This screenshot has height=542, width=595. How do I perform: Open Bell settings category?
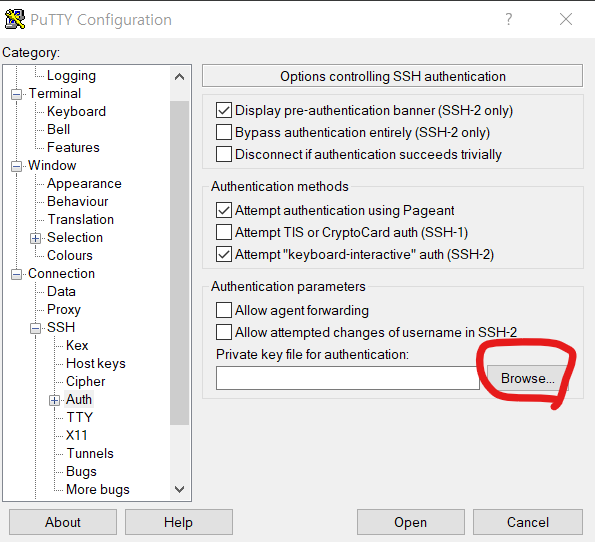click(x=58, y=129)
